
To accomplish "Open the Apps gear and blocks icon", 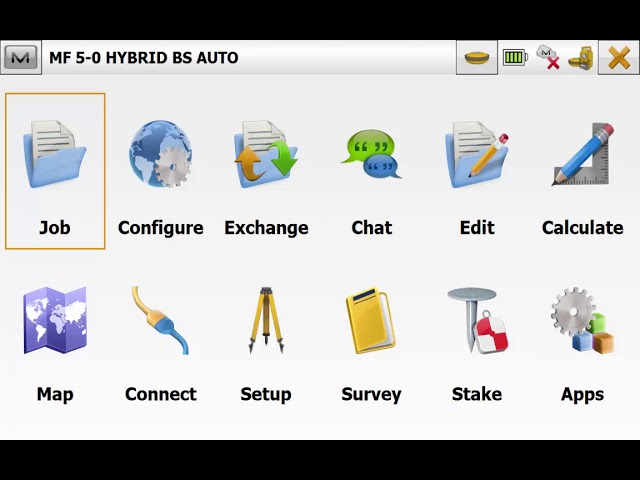I will (x=582, y=321).
